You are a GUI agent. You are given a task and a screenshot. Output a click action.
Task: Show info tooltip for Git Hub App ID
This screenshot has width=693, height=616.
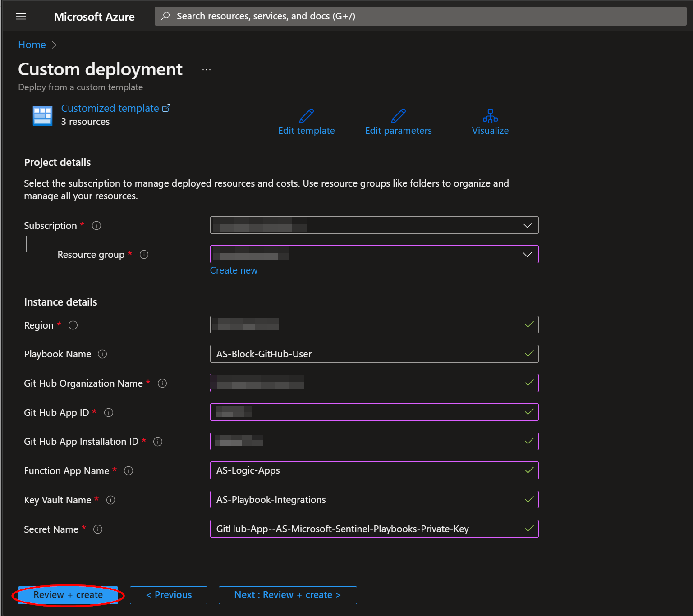click(109, 412)
